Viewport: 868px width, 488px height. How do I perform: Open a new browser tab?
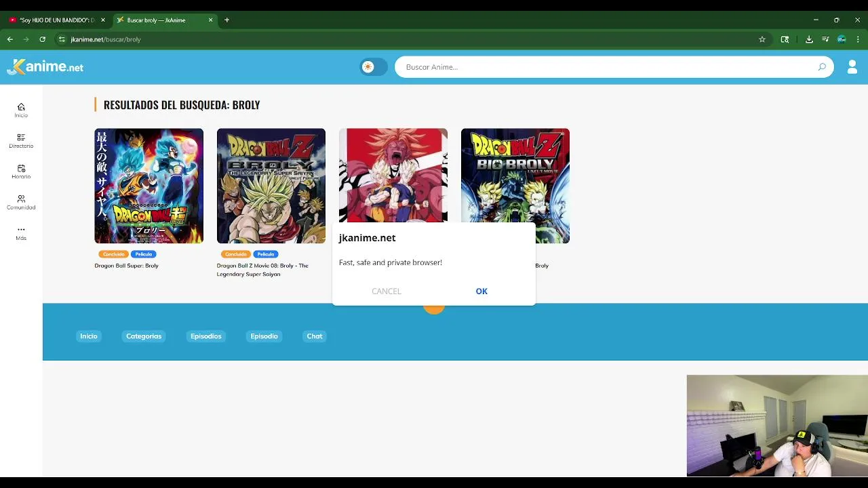[226, 20]
